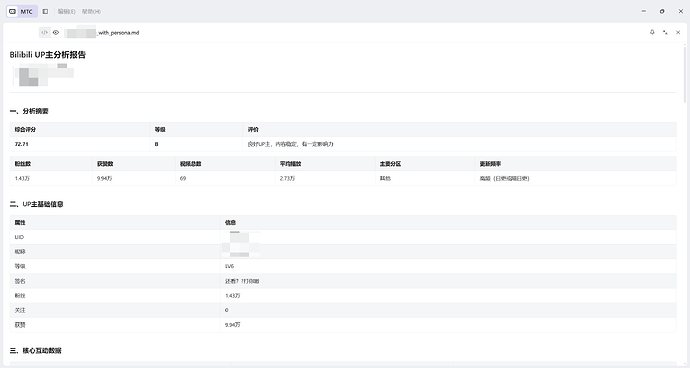690x368 pixels.
Task: Click the UID row label
Action: click(x=19, y=237)
